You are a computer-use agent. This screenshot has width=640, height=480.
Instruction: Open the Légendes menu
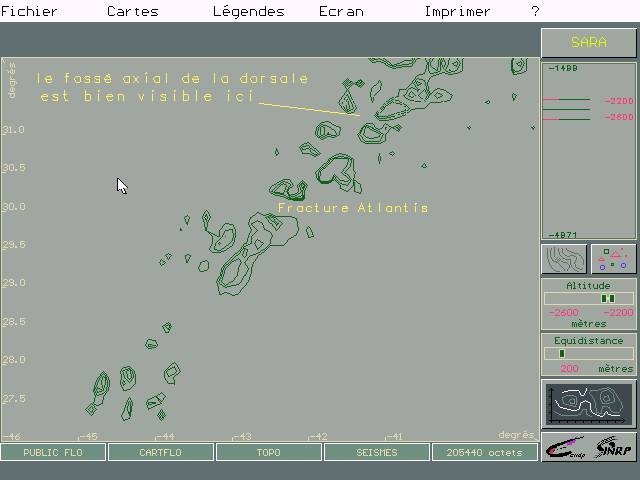tap(248, 12)
